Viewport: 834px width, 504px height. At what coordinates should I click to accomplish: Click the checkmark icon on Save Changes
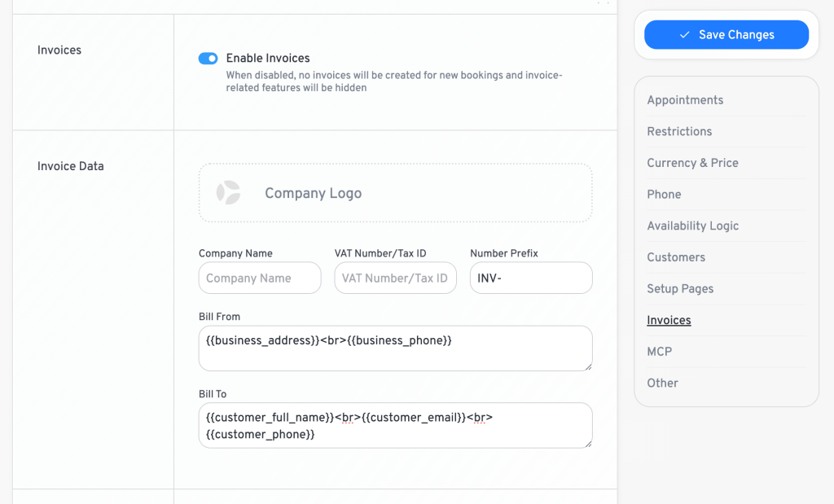click(684, 34)
